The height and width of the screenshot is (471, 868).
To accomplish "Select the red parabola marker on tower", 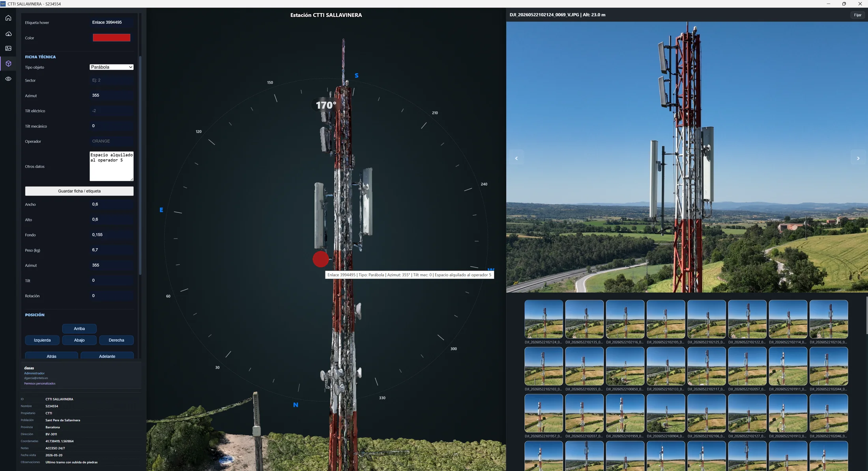I will [x=321, y=259].
